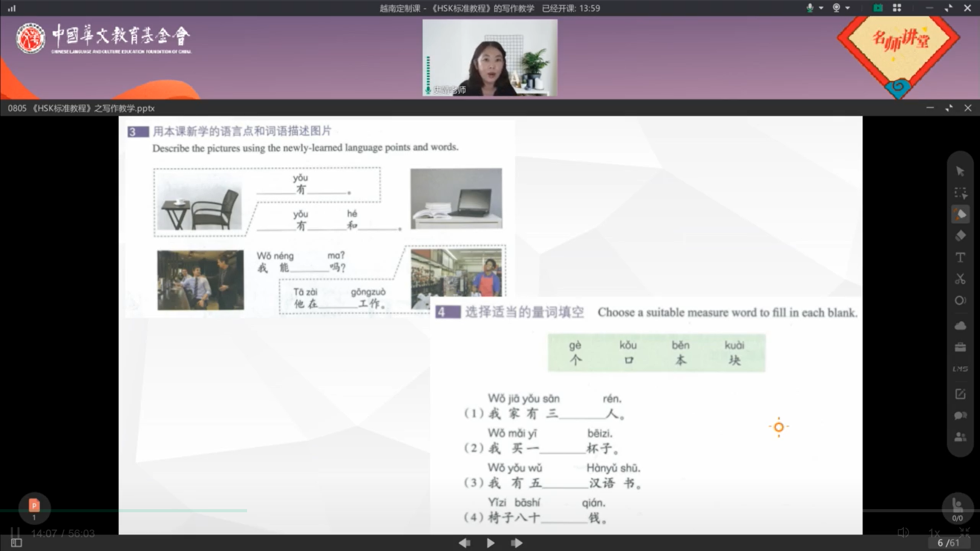
Task: Click the chair and table picture
Action: tap(200, 202)
